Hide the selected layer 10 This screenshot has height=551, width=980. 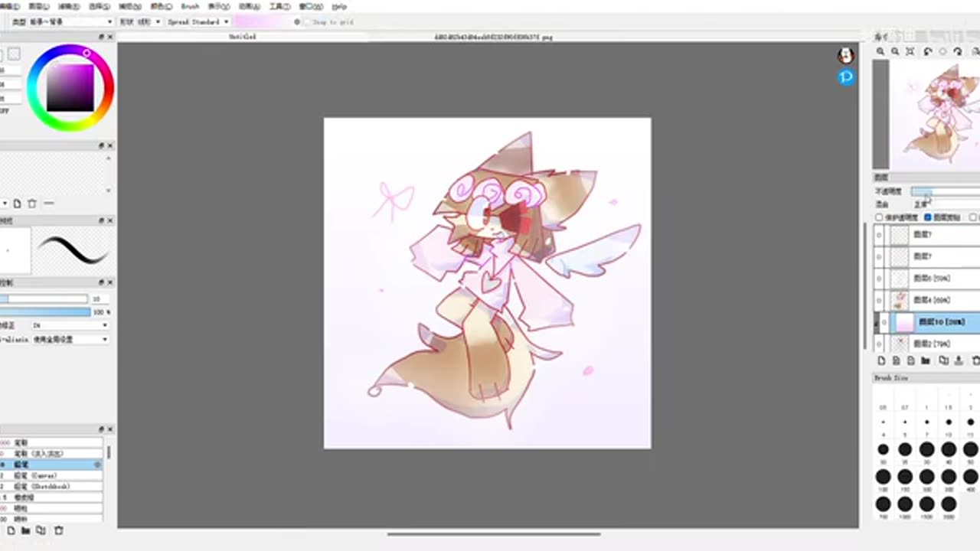click(x=884, y=322)
